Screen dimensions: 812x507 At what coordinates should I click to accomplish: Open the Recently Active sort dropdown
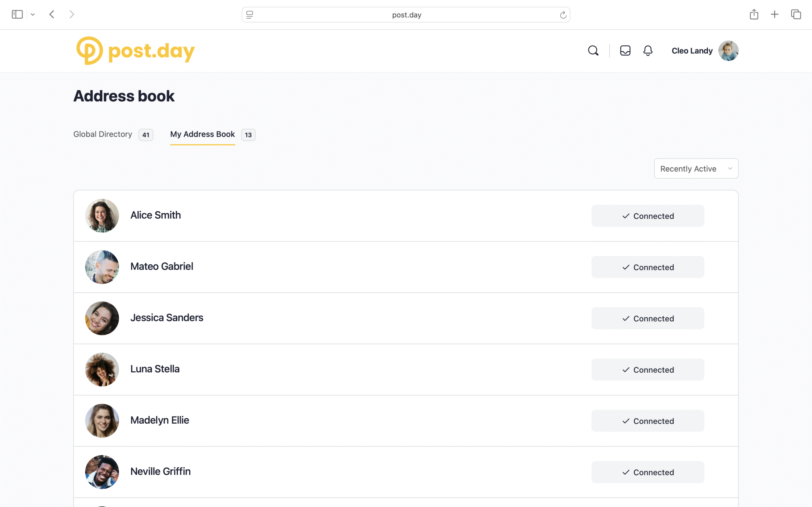tap(696, 169)
